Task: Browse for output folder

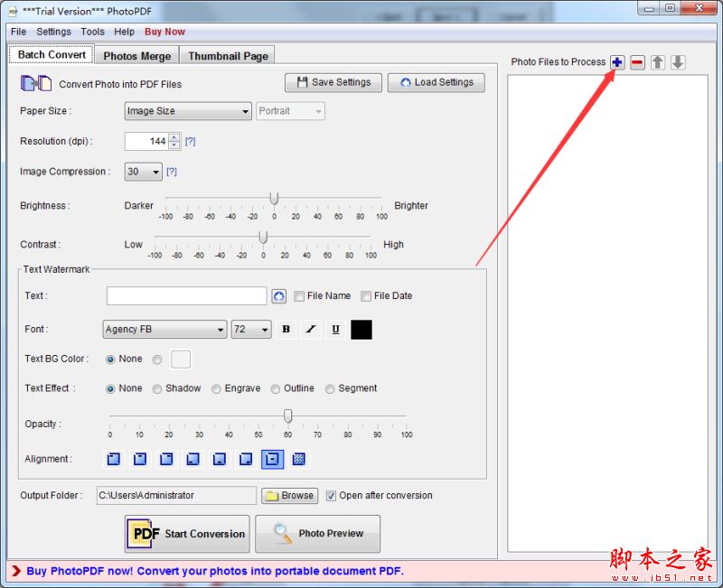Action: [x=289, y=496]
